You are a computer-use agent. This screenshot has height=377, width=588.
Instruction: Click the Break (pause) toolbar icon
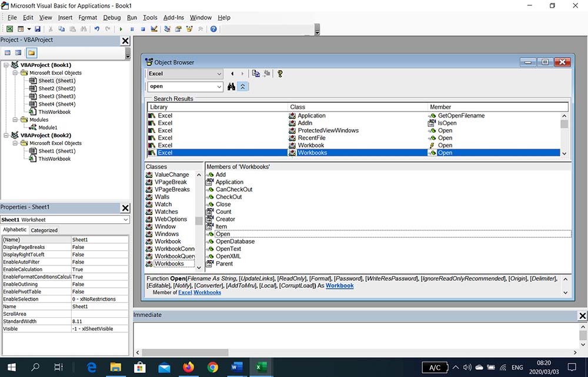pyautogui.click(x=132, y=29)
